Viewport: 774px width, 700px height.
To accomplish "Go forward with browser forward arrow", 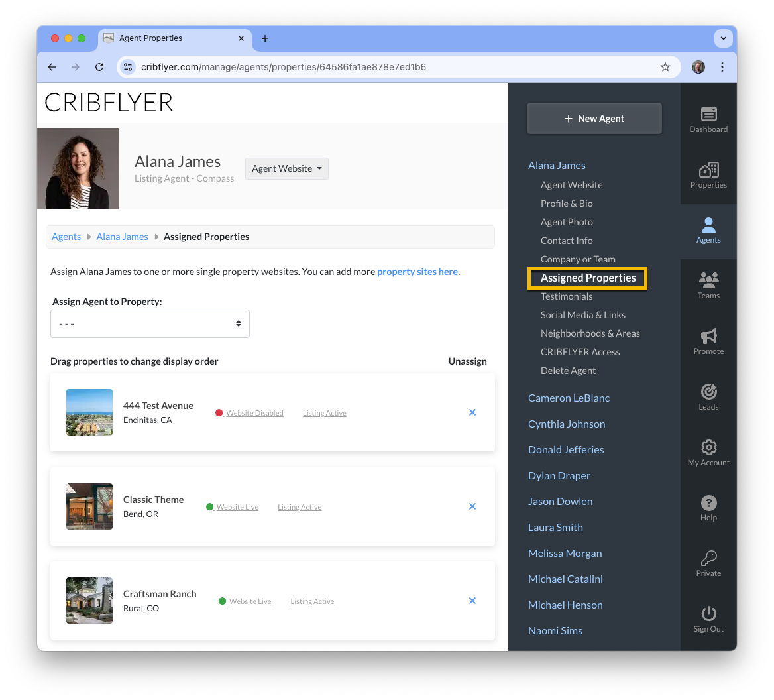I will pyautogui.click(x=75, y=67).
